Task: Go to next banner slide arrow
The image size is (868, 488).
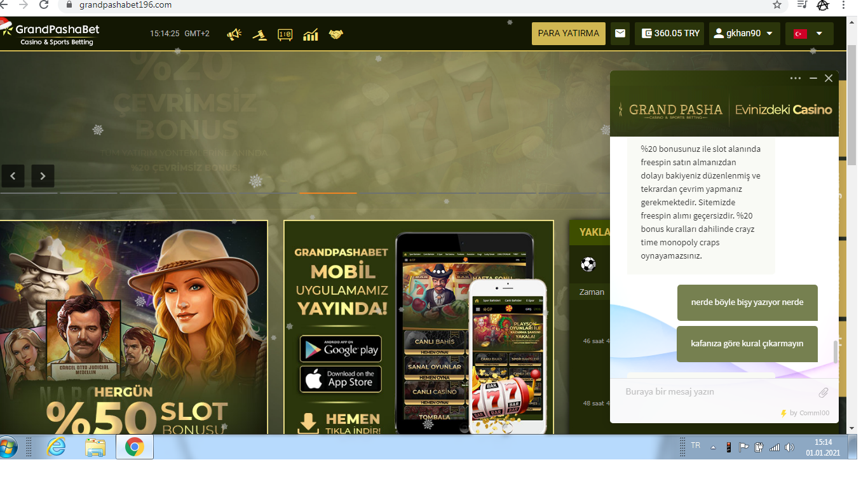Action: coord(43,176)
